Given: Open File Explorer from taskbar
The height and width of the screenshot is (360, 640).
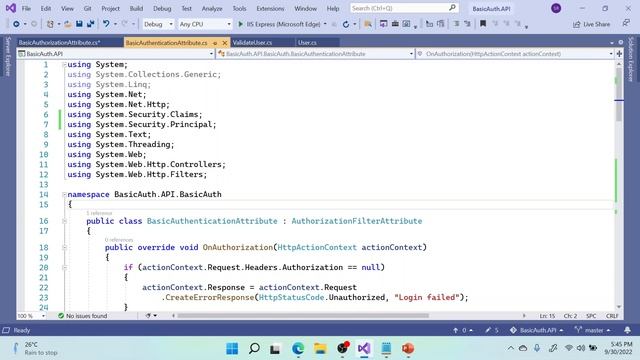Looking at the screenshot, I should click(x=320, y=349).
